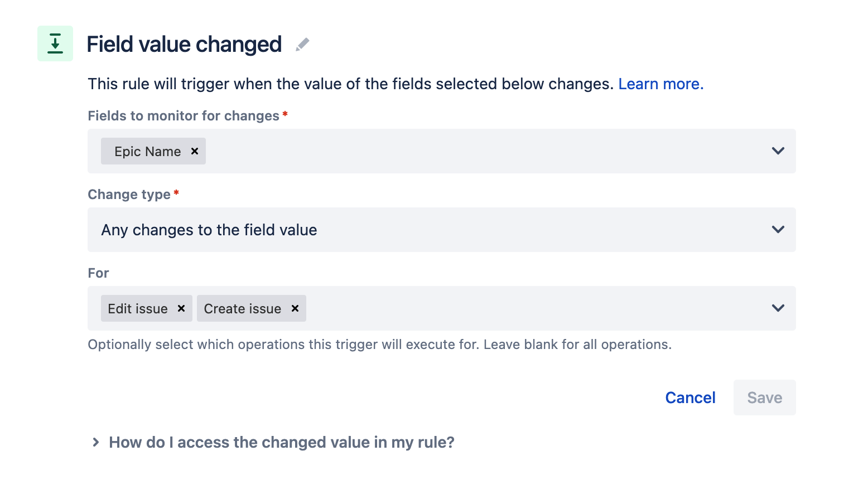
Task: Click the Edit issue tag label
Action: [x=138, y=309]
